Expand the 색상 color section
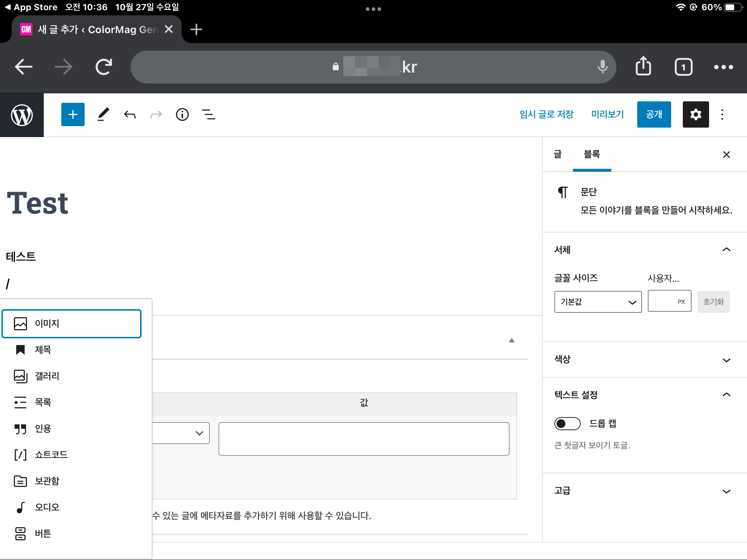Image resolution: width=747 pixels, height=560 pixels. pyautogui.click(x=726, y=359)
